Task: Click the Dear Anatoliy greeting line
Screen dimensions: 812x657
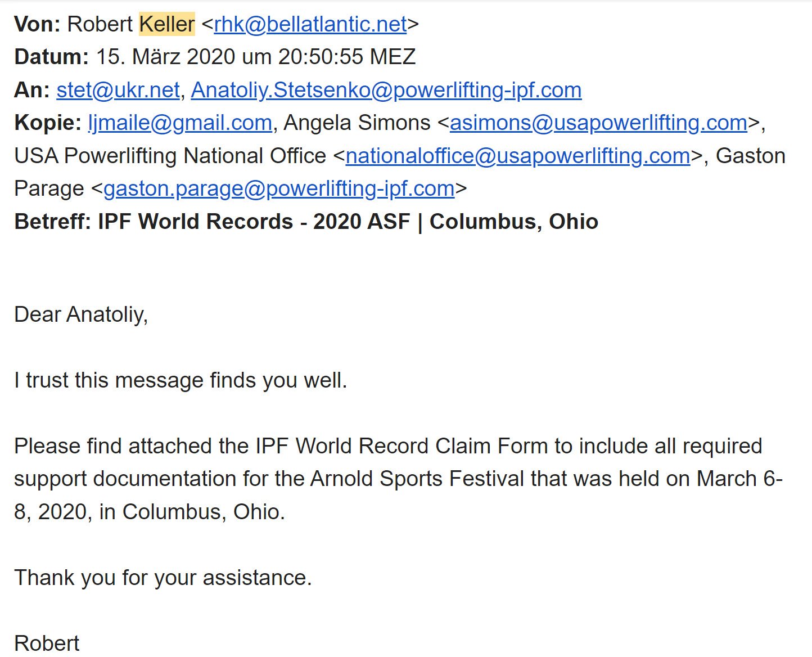Action: pos(81,314)
